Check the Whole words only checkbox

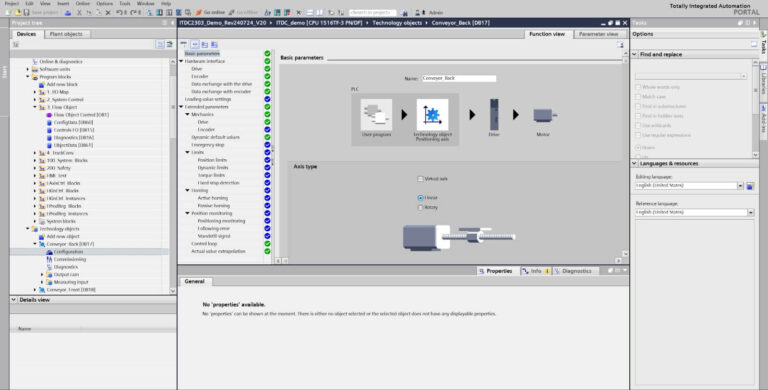638,87
